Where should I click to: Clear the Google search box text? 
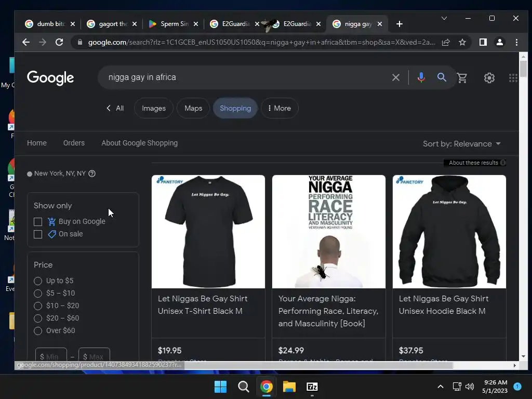pyautogui.click(x=395, y=77)
